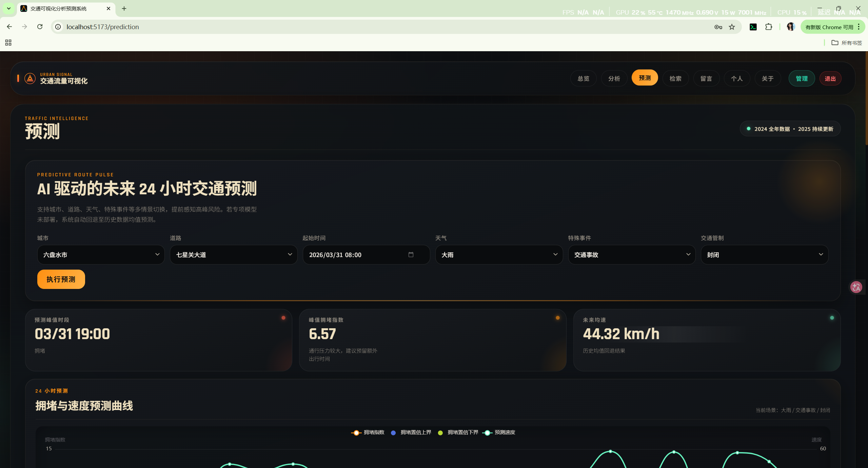This screenshot has height=468, width=868.
Task: Click the password key icon in address bar
Action: click(x=718, y=27)
